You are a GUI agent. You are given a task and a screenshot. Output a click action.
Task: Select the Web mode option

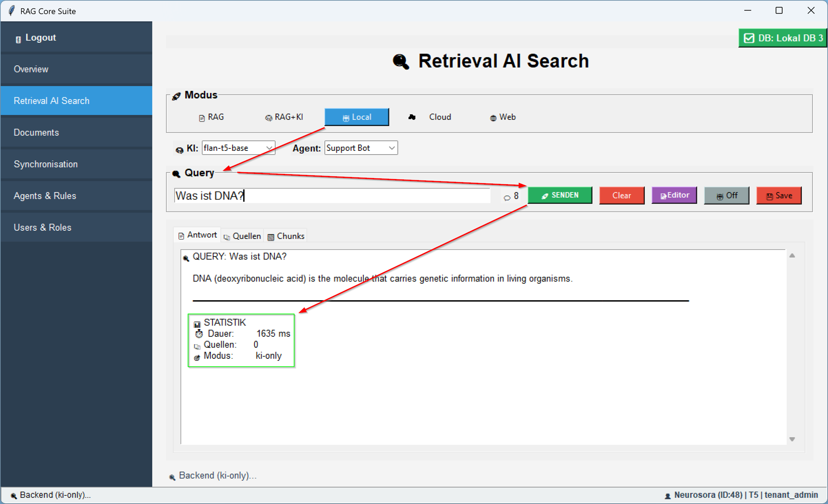503,117
